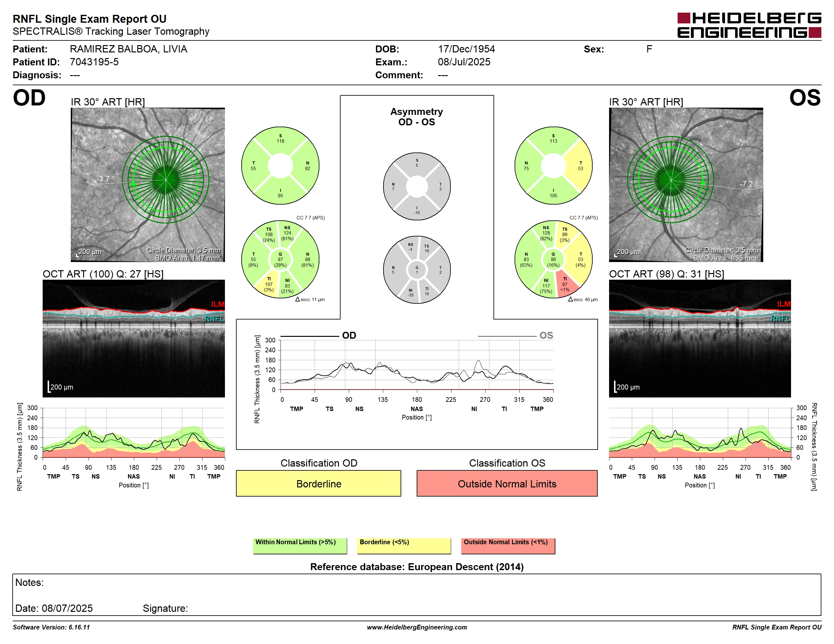Click the exam date 08/Jul/2025
Screen dimensions: 834x644
464,62
